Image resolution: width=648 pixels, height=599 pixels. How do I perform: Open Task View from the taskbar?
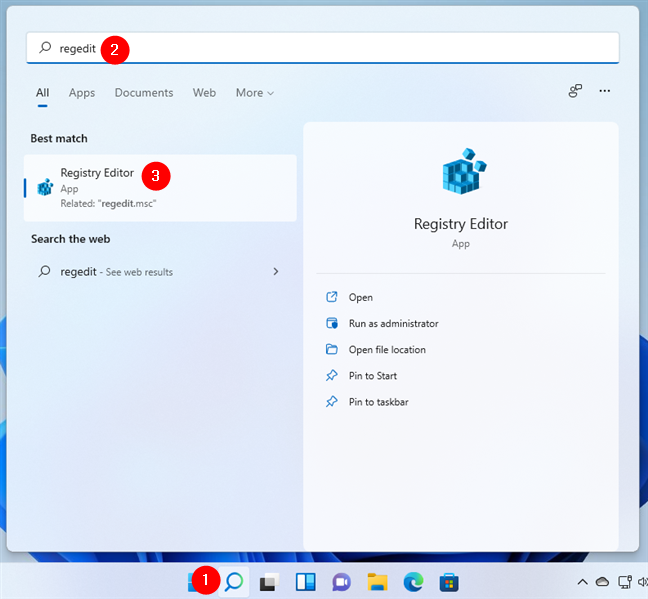point(268,582)
